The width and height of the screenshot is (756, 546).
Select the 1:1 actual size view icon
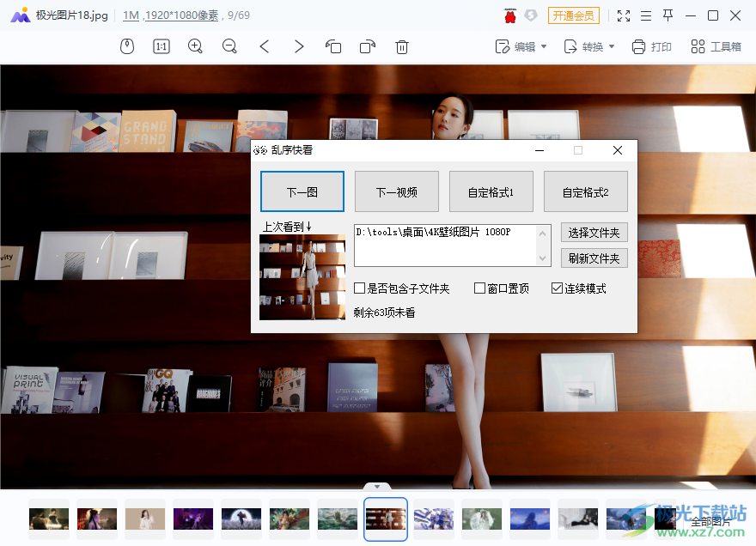[x=161, y=46]
